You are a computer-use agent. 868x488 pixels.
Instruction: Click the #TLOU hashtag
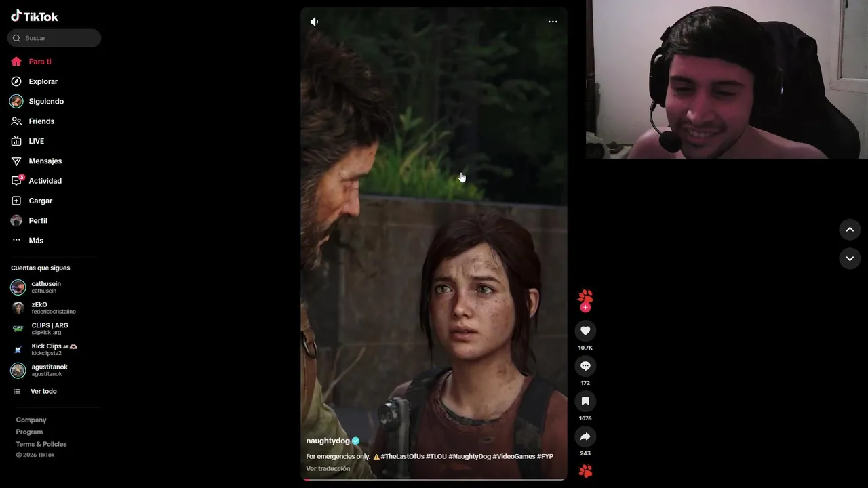coord(436,456)
